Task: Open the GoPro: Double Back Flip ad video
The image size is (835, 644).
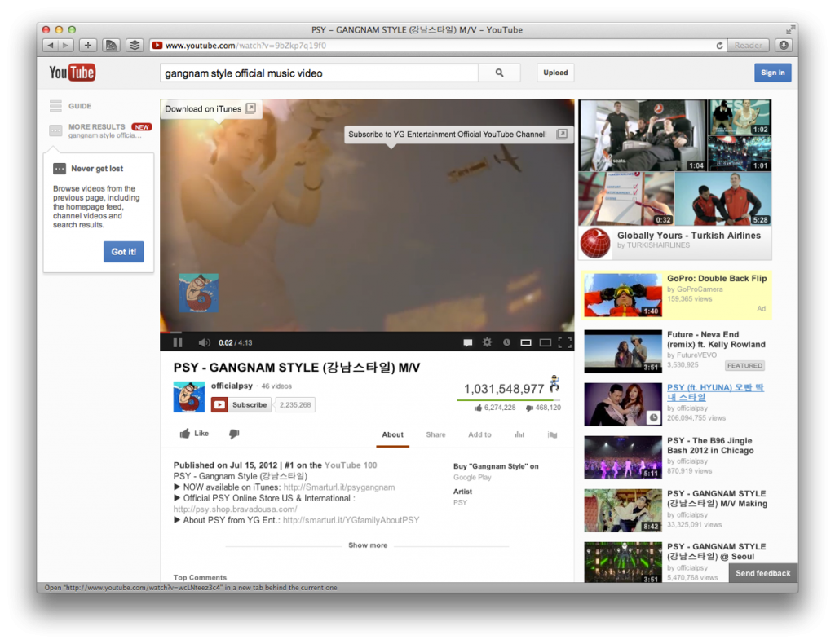Action: coord(717,278)
